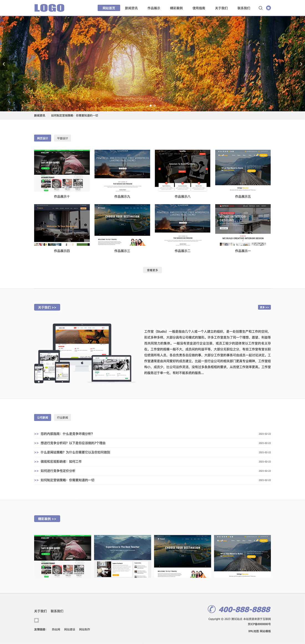This screenshot has width=305, height=644.
Task: Open 作品展示八 thumbnail
Action: tap(182, 171)
